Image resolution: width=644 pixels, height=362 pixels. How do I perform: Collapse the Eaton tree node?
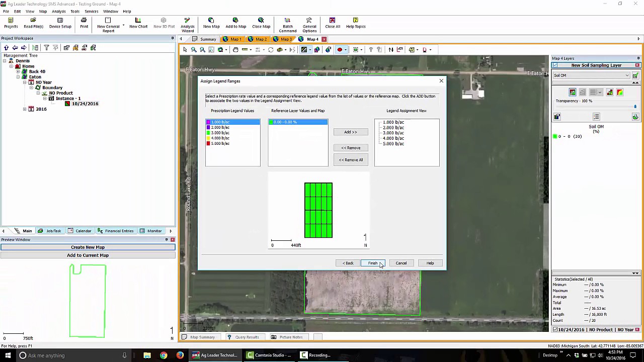pyautogui.click(x=18, y=77)
